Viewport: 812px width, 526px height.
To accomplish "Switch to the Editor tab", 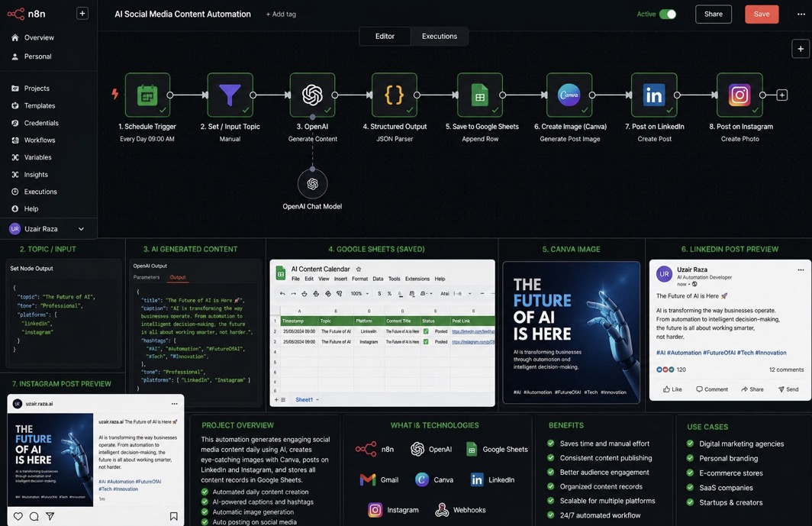I will pyautogui.click(x=385, y=37).
